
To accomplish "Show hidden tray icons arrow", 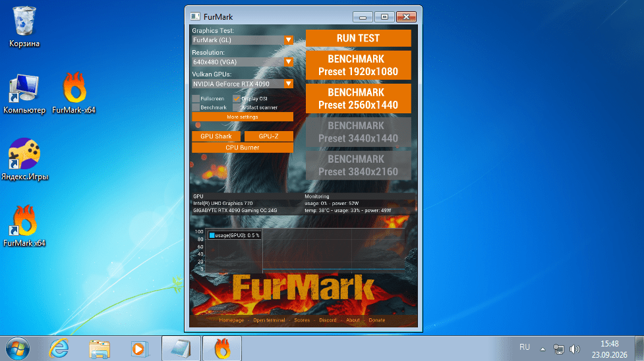I will [542, 350].
